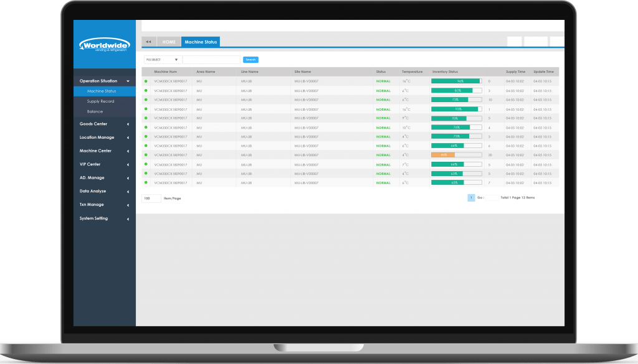Focus the search text field

pos(211,60)
